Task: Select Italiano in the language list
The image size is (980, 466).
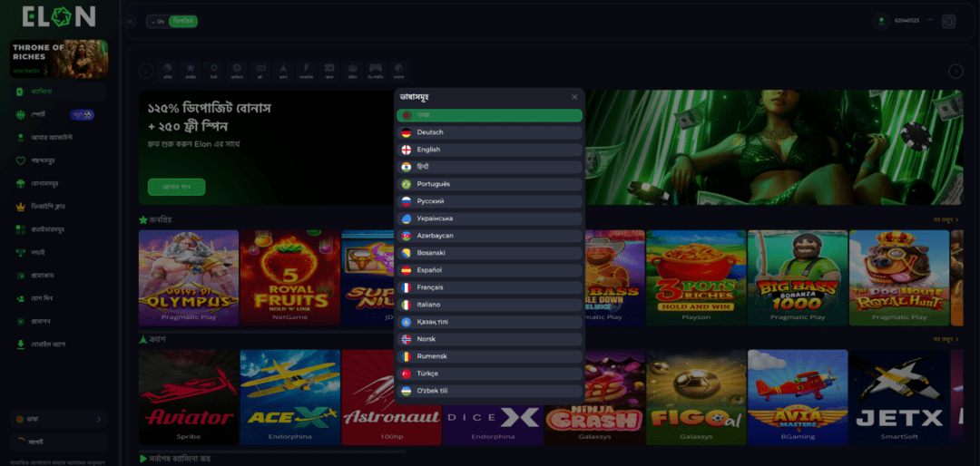Action: point(489,305)
